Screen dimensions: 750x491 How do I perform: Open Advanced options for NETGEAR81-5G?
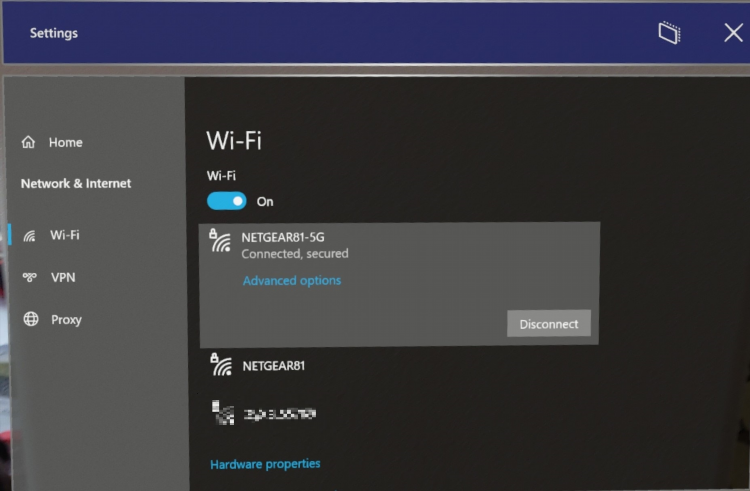(292, 280)
